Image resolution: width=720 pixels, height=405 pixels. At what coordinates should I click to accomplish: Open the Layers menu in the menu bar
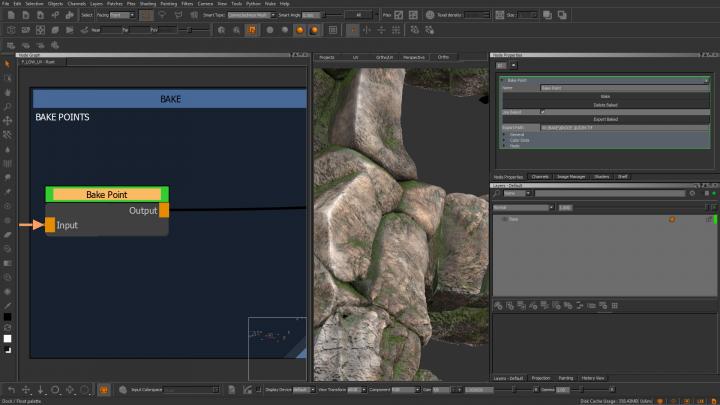tap(96, 4)
